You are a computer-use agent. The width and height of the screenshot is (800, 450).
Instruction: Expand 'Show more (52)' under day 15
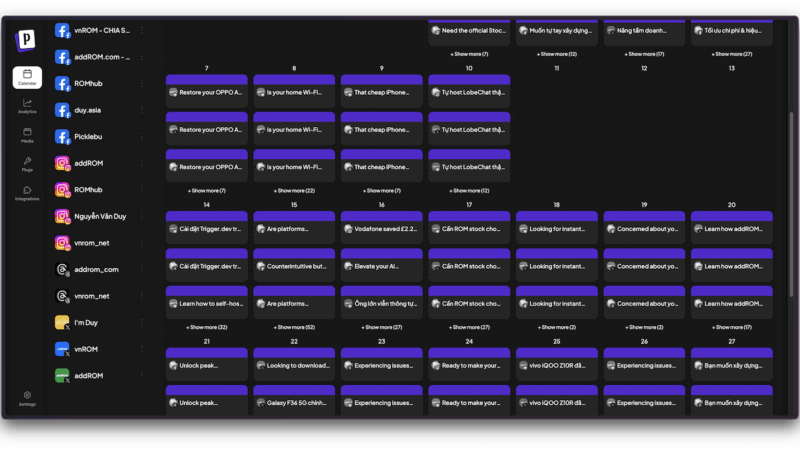(x=294, y=327)
